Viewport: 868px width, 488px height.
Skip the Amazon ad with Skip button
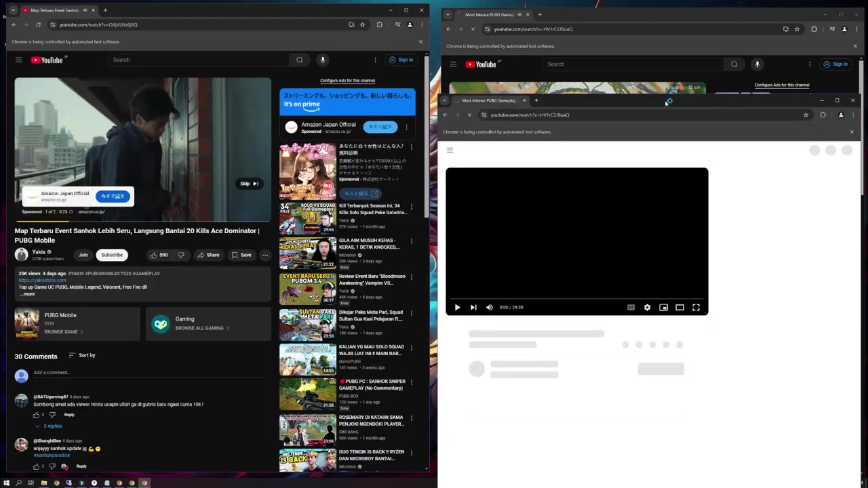(249, 184)
